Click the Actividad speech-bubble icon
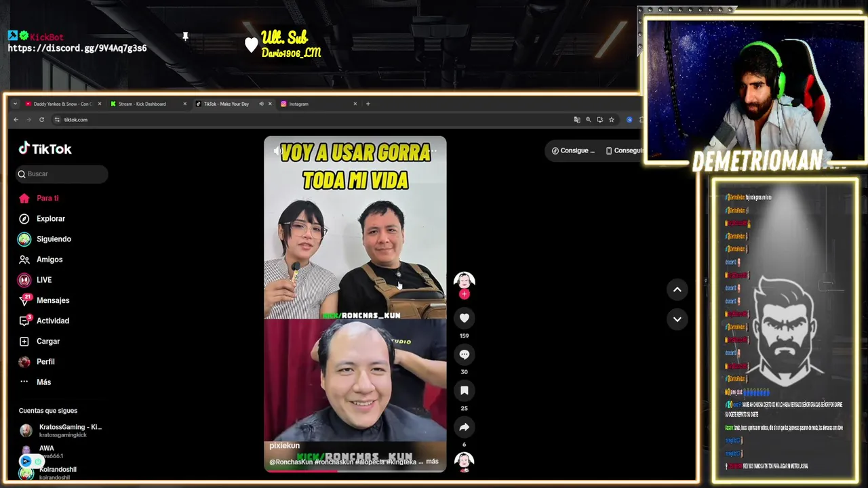This screenshot has width=868, height=488. 24,321
